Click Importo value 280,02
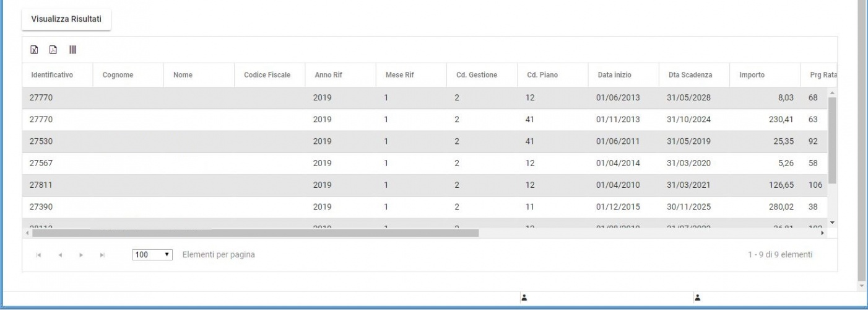 pyautogui.click(x=781, y=207)
